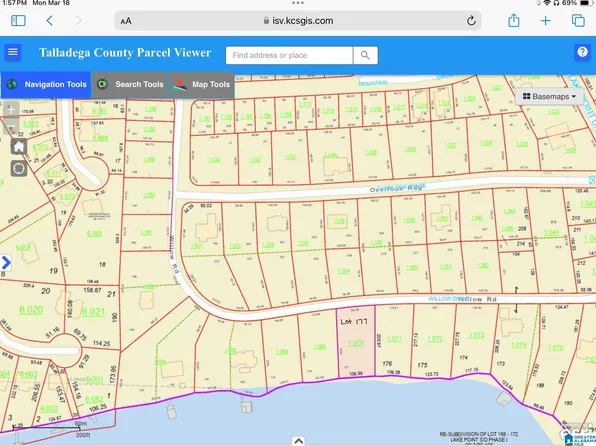Tap the Safari share icon

coord(514,20)
